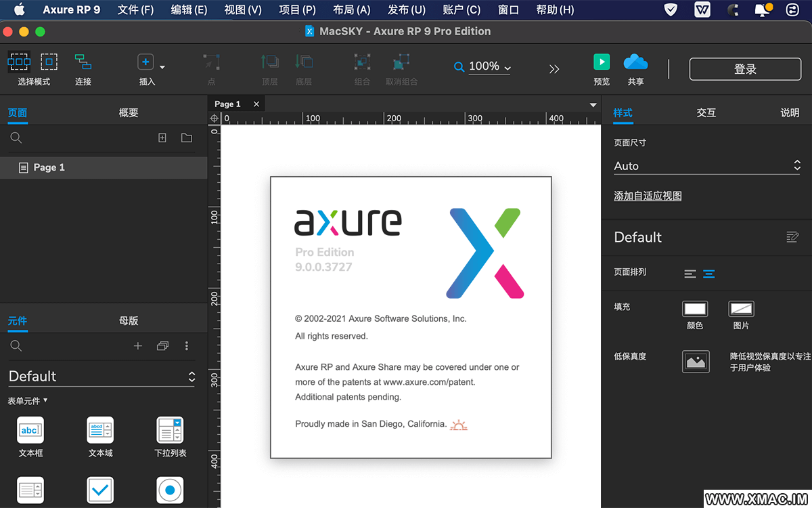
Task: Switch to the 母版 masters tab
Action: pos(129,321)
